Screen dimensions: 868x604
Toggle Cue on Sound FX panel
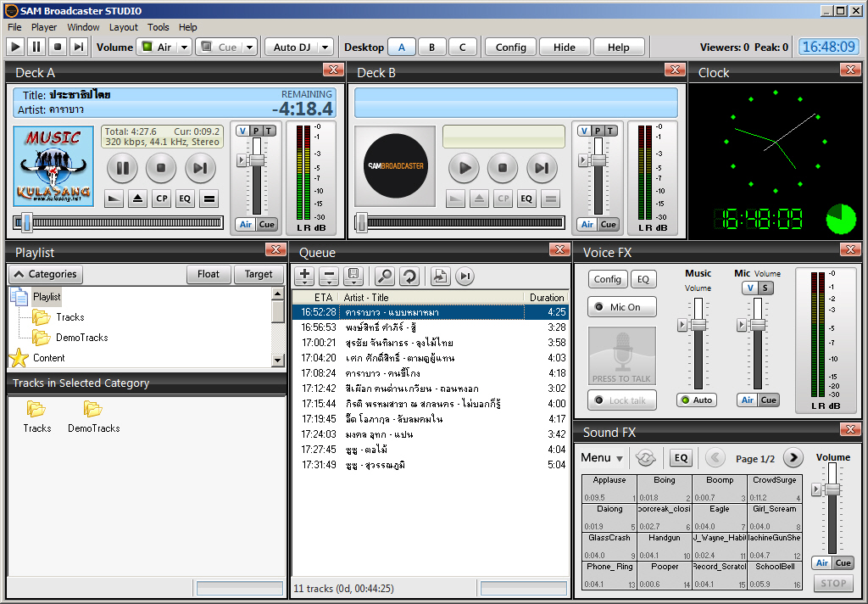[843, 563]
